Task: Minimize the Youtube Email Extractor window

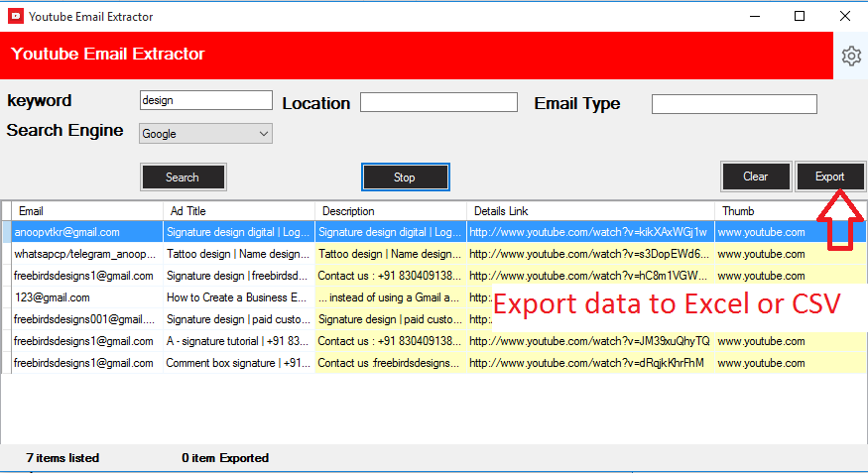Action: click(755, 16)
